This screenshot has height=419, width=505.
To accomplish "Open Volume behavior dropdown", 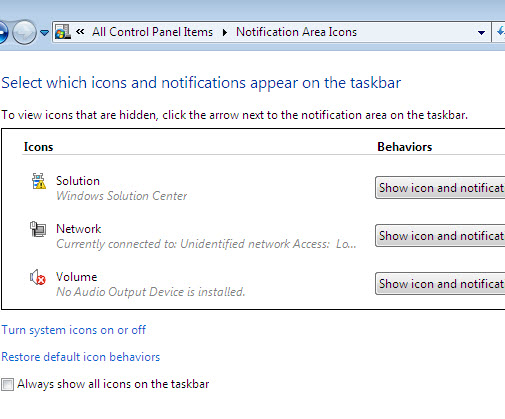I will click(440, 284).
